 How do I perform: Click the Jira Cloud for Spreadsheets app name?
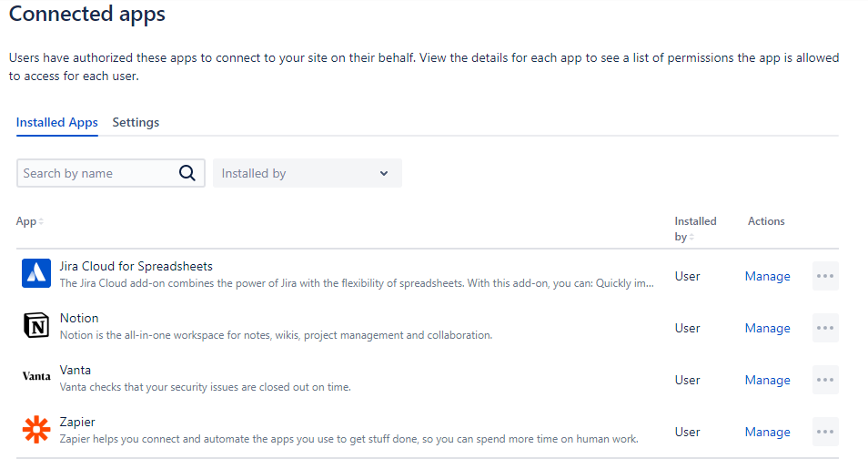point(136,266)
